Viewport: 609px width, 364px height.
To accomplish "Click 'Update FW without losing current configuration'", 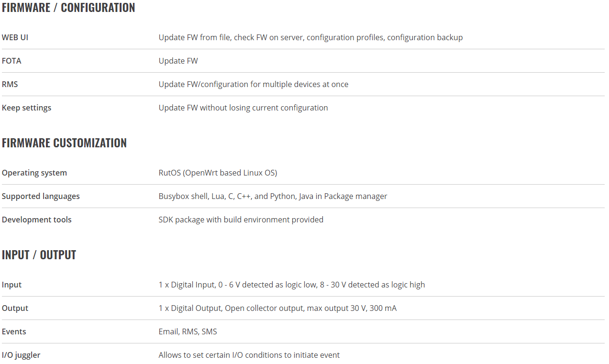I will 244,108.
